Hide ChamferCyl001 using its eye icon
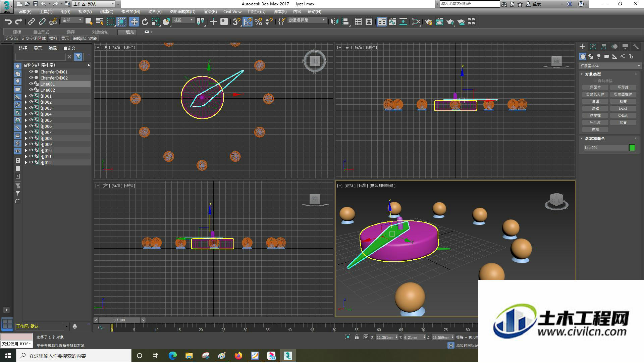Viewport: 644px width, 363px height. (31, 72)
